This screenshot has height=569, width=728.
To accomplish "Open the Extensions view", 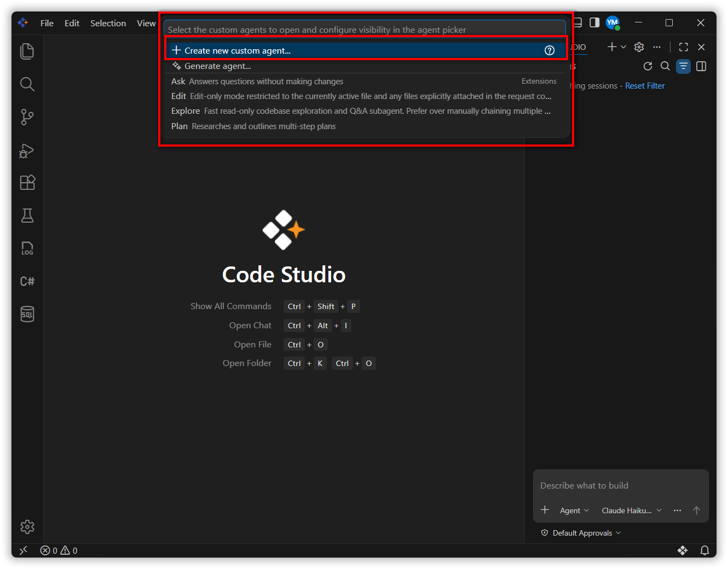I will click(27, 183).
